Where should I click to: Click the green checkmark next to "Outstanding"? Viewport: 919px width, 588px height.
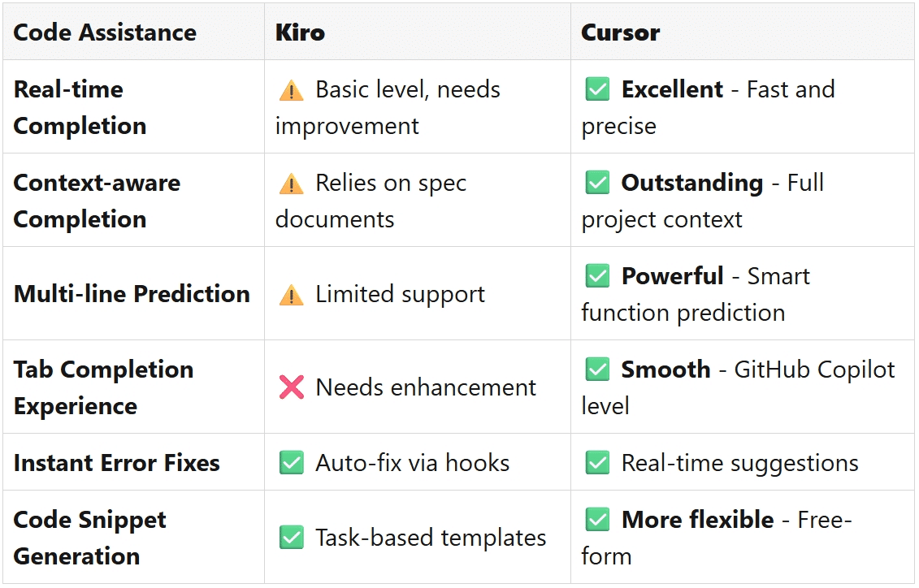tap(597, 183)
